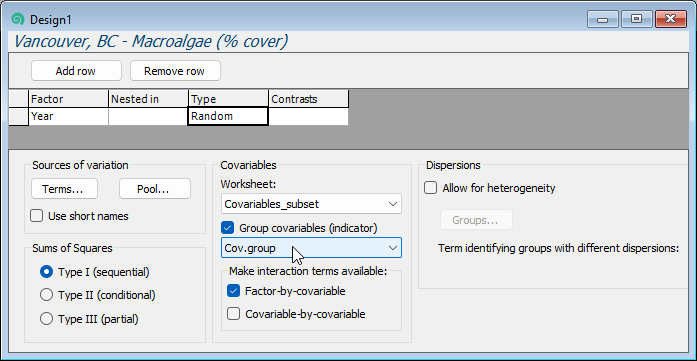Click the Design1 window app icon
The height and width of the screenshot is (361, 697).
point(18,20)
